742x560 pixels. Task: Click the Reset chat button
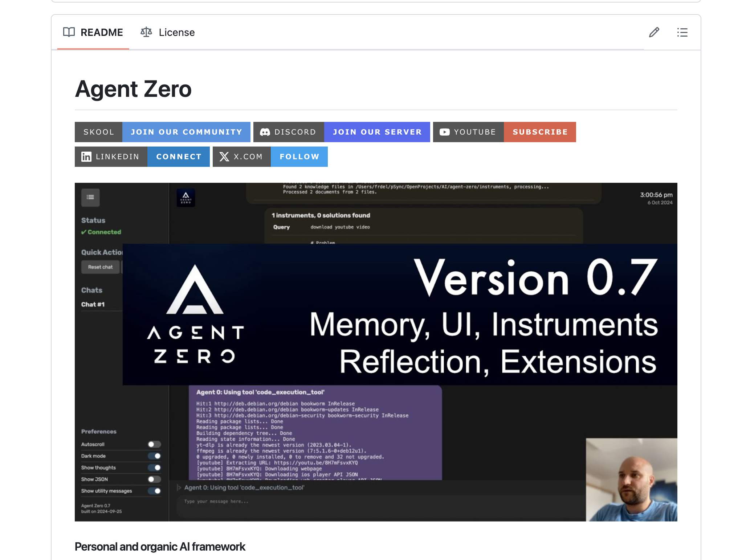100,267
